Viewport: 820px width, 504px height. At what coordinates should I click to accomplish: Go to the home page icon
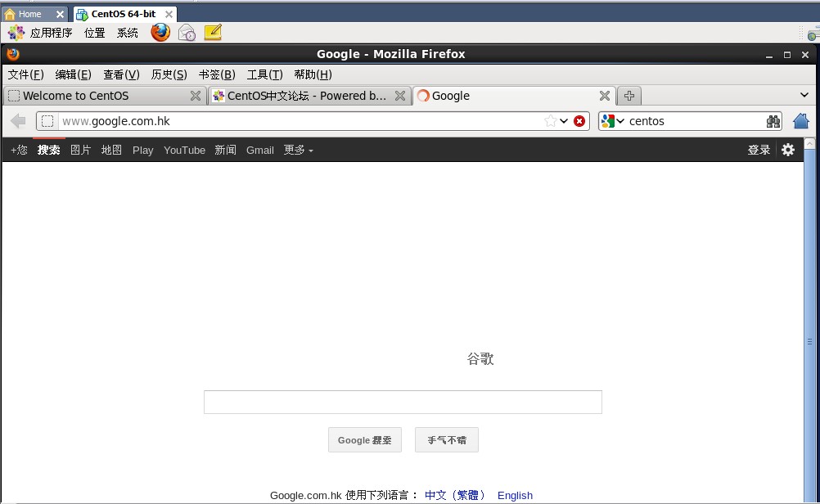click(x=801, y=120)
